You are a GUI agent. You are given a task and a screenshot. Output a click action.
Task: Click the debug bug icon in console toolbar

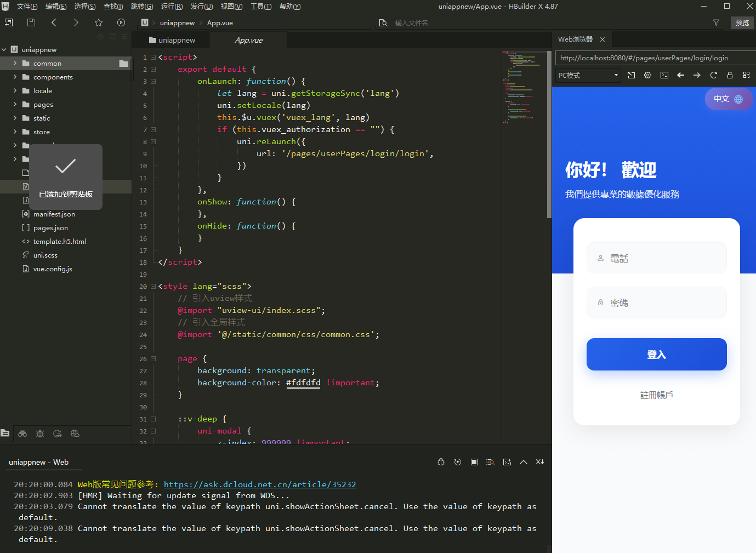pos(441,462)
